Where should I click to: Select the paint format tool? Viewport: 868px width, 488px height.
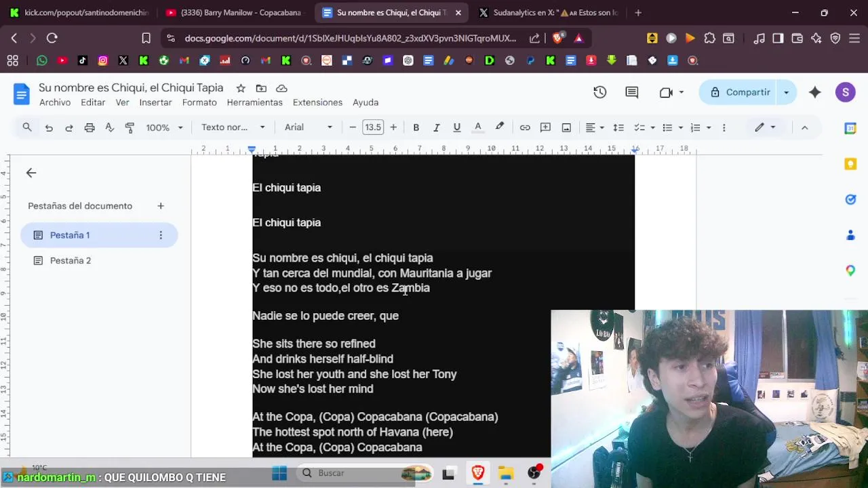point(130,127)
